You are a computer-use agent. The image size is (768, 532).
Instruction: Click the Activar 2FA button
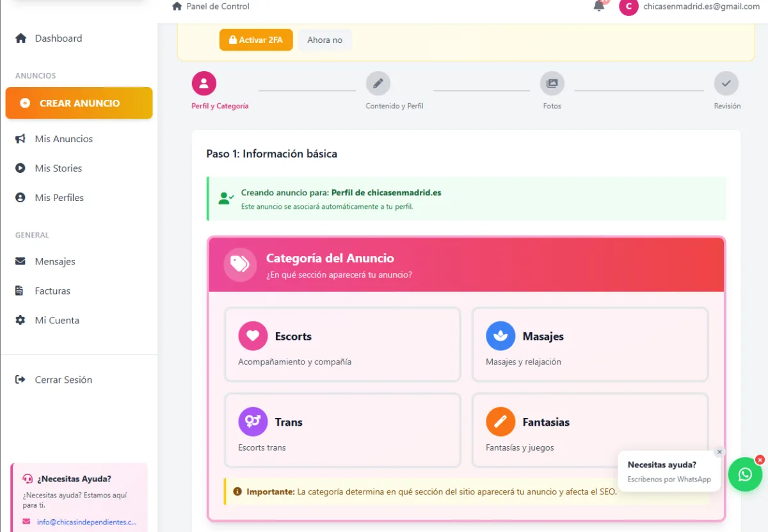(x=256, y=40)
